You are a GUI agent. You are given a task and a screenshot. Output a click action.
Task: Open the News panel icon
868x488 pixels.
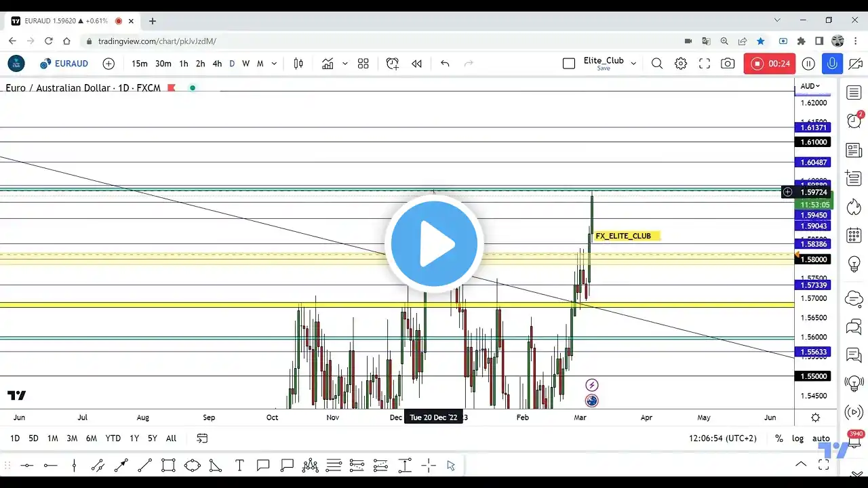(854, 150)
